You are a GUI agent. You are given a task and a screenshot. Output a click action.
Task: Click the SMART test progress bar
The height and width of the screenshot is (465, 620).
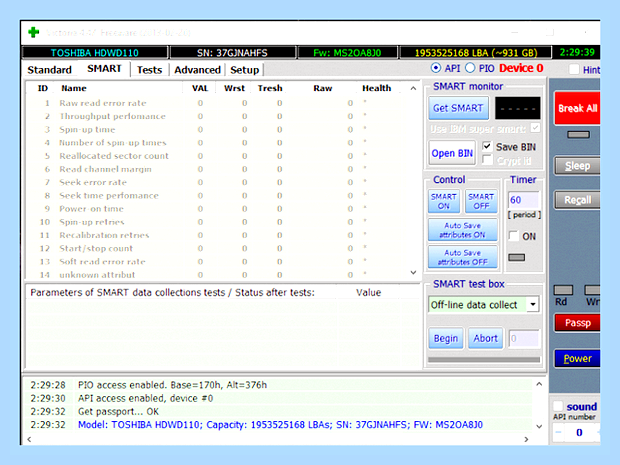pos(484,360)
